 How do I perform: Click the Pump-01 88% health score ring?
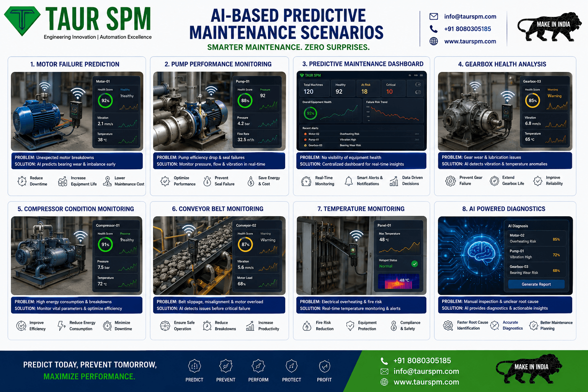click(x=245, y=101)
